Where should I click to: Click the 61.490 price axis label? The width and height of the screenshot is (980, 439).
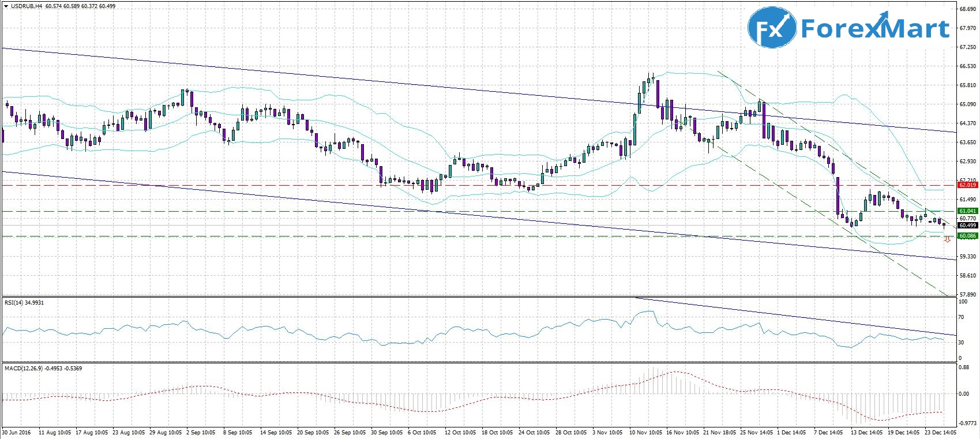click(967, 199)
